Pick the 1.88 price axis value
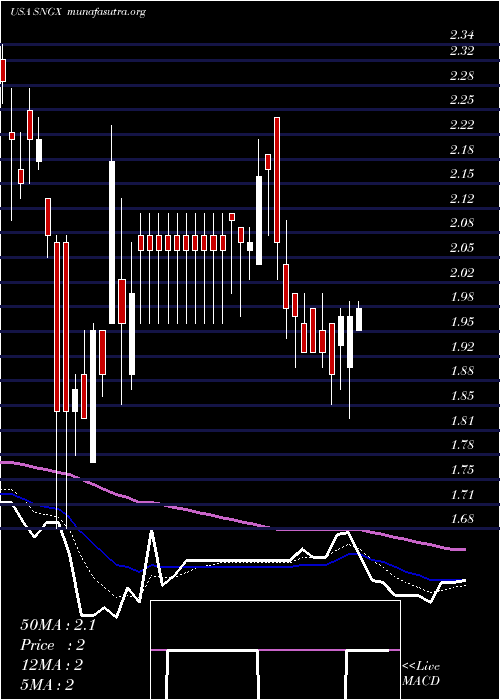500x700 pixels. pos(462,371)
